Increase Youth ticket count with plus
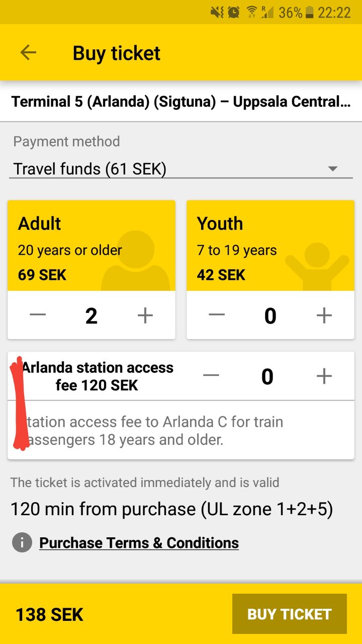The image size is (362, 644). [324, 315]
